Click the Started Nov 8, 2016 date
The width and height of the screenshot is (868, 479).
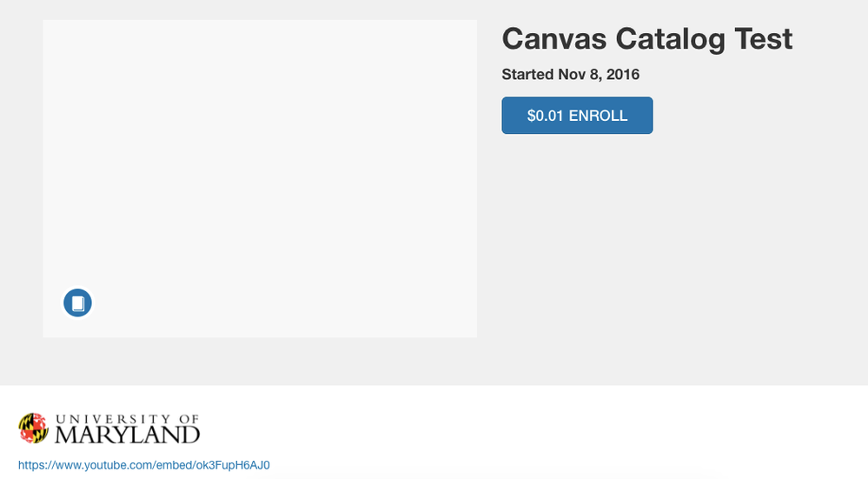571,75
